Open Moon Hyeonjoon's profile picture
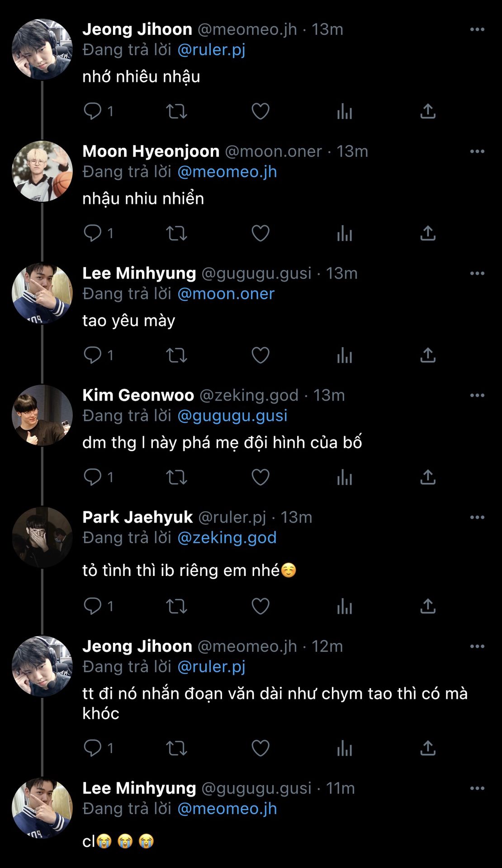 pyautogui.click(x=42, y=171)
